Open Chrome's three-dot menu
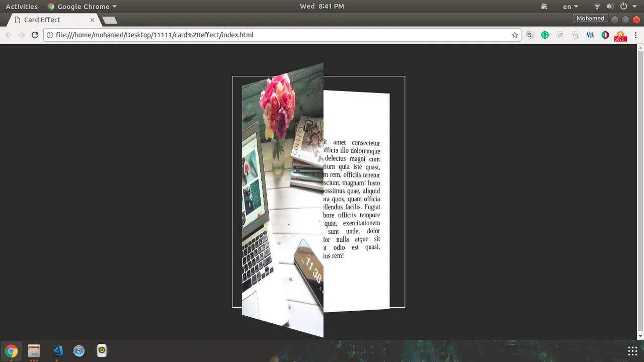Viewport: 644px width, 362px height. pos(635,35)
